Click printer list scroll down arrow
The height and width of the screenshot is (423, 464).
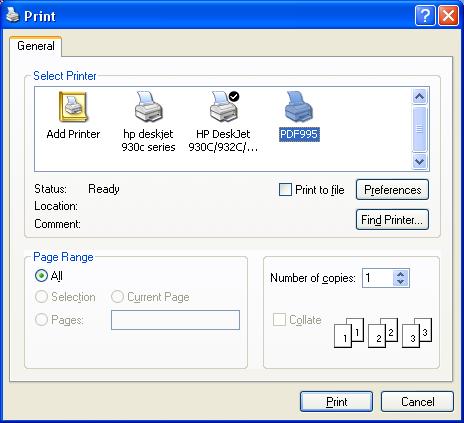tap(419, 162)
